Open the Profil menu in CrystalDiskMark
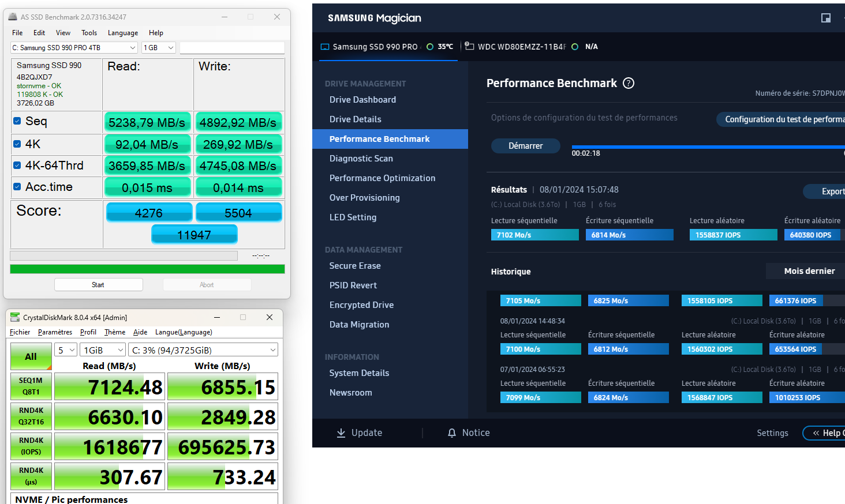 [88, 332]
